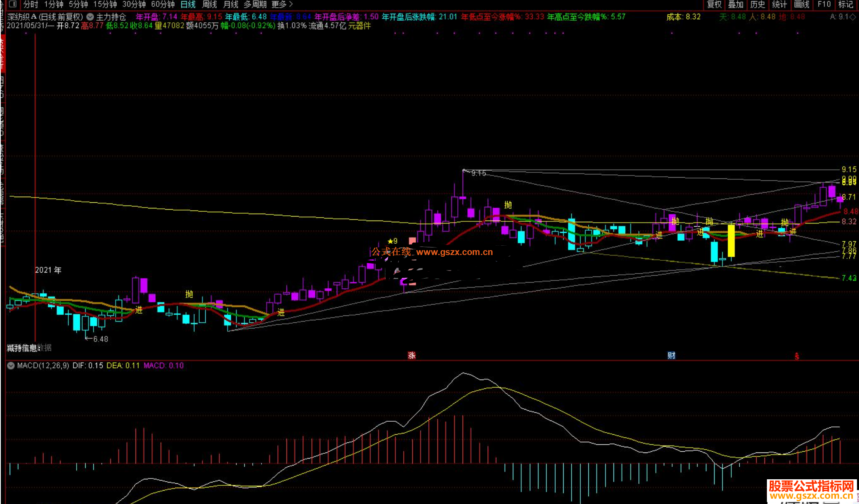Image resolution: width=859 pixels, height=504 pixels.
Task: Click the ★9 star marker on chart
Action: point(392,241)
